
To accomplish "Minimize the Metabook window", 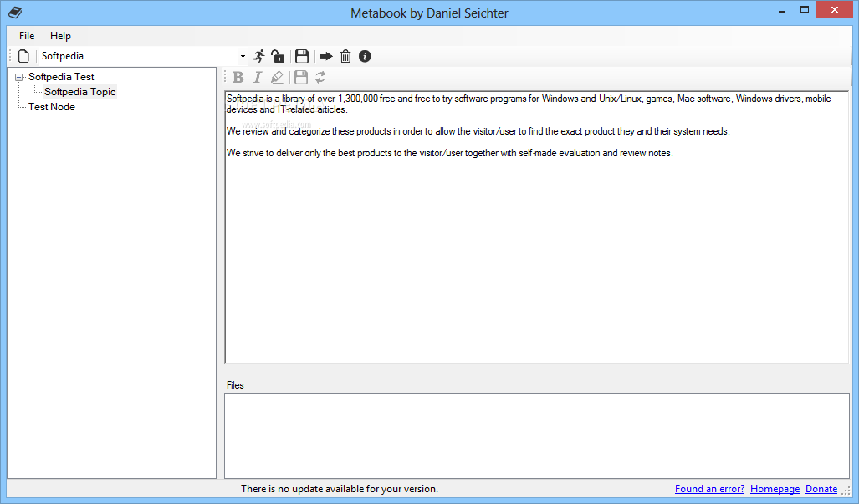I will (x=782, y=10).
